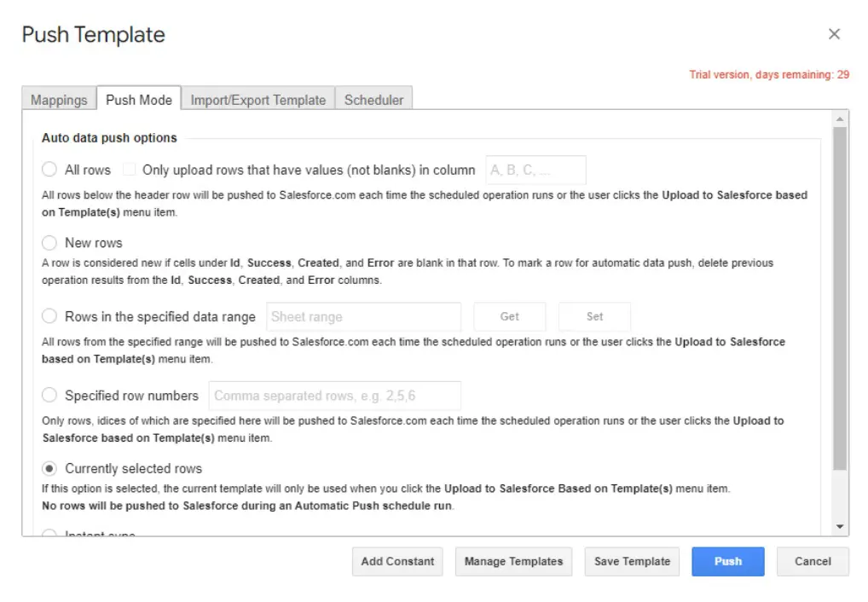
Task: Click the column letters input field
Action: point(535,170)
